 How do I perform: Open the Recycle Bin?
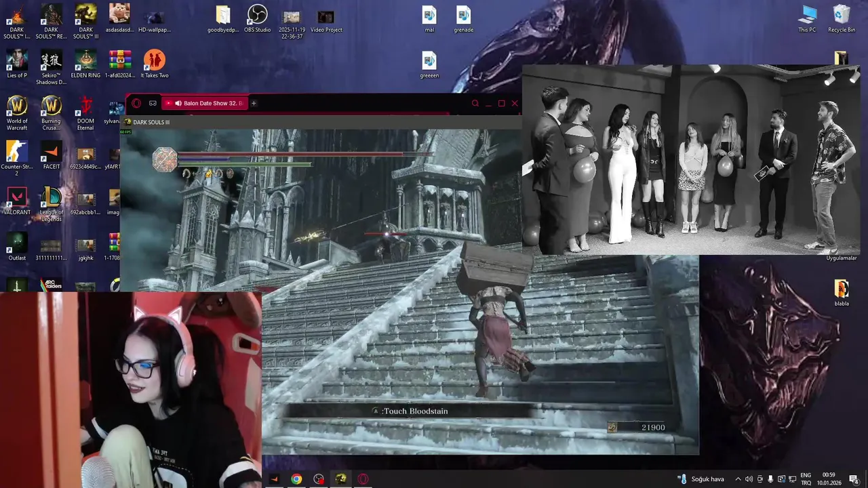coord(842,18)
